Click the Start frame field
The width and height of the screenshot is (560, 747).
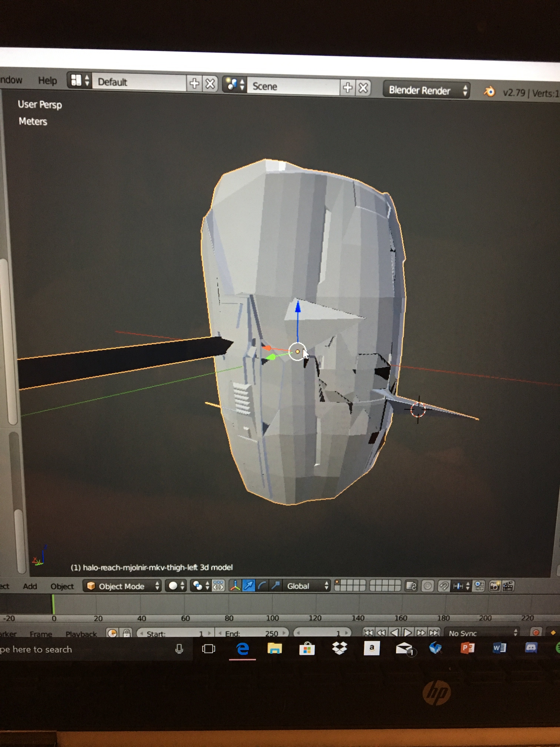[176, 633]
